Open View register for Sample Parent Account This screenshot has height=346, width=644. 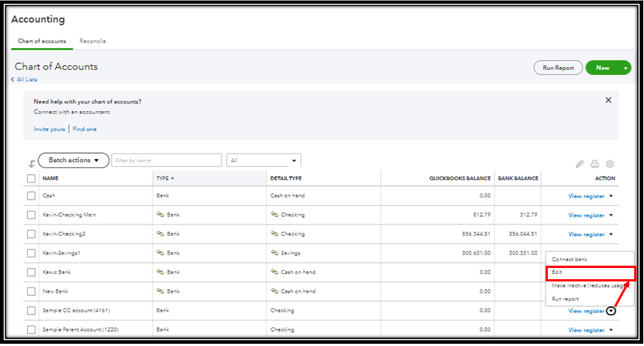pos(586,330)
